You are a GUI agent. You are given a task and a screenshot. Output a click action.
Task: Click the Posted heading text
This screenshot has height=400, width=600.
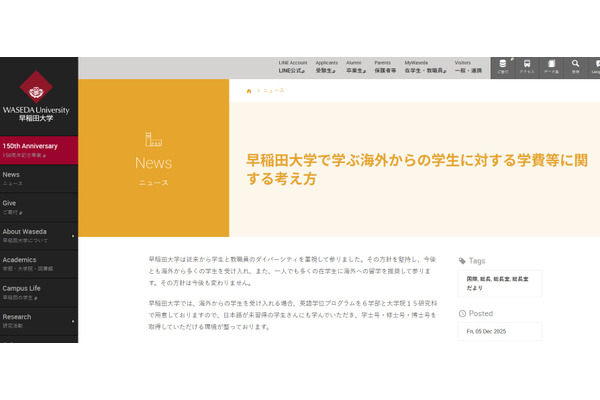tap(481, 313)
